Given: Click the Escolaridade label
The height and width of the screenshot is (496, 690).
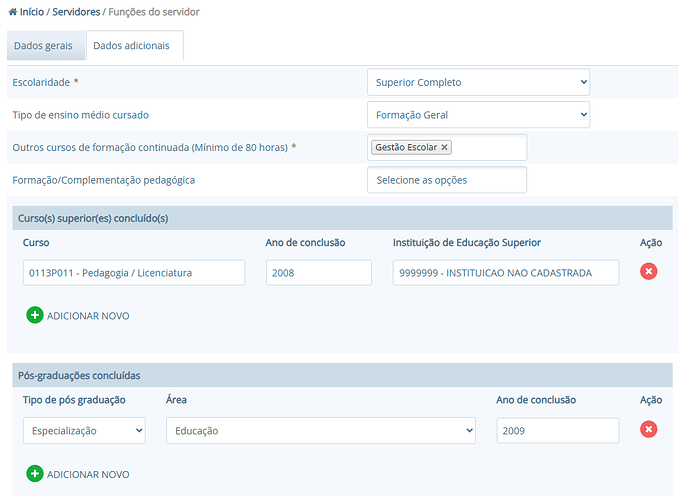Looking at the screenshot, I should coord(41,82).
